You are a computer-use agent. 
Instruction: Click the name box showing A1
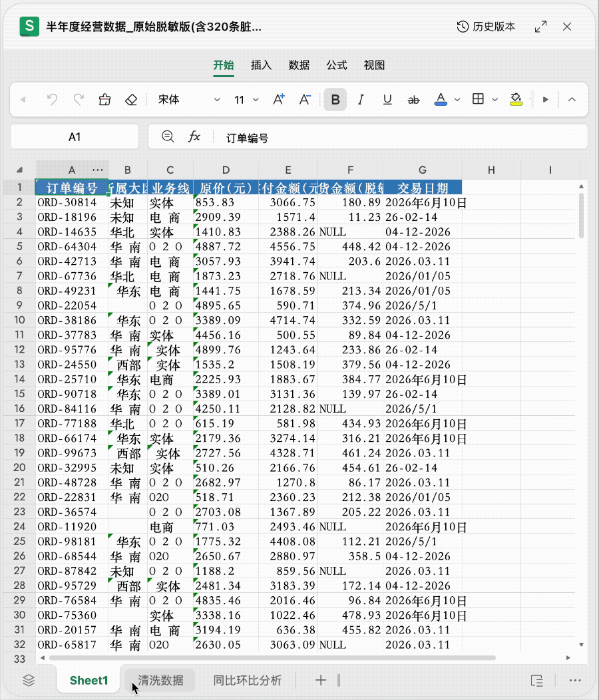[75, 137]
